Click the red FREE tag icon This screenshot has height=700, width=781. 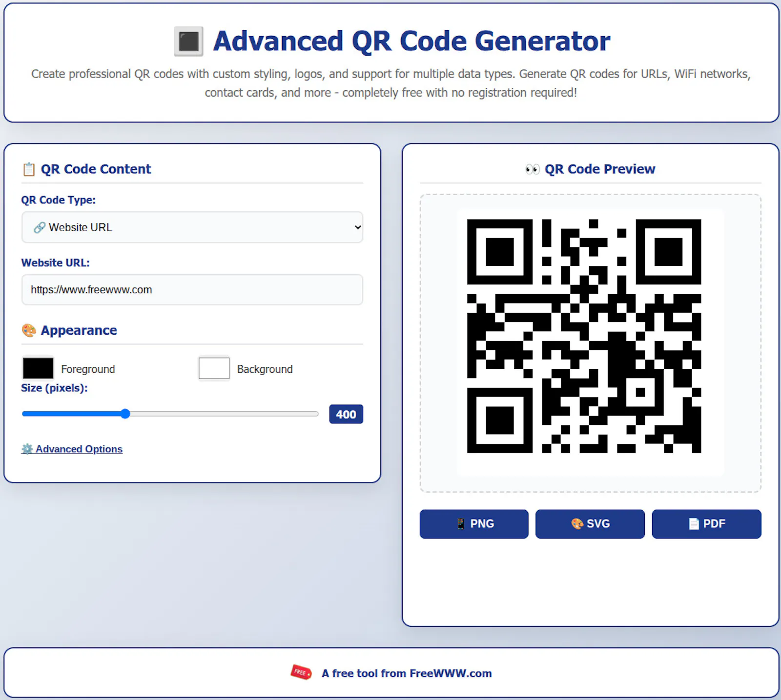(x=301, y=672)
